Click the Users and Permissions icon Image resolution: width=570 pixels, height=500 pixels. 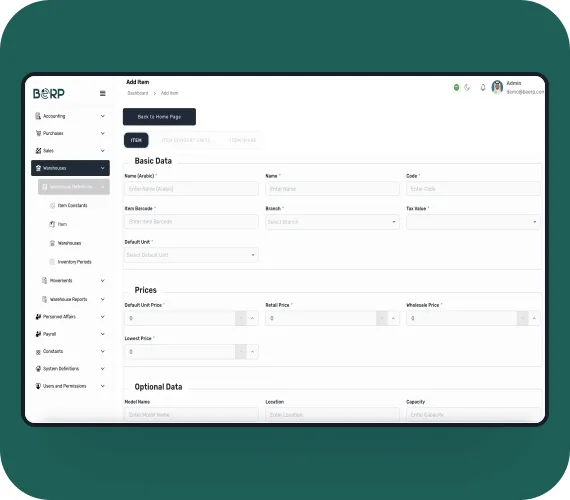coord(38,386)
